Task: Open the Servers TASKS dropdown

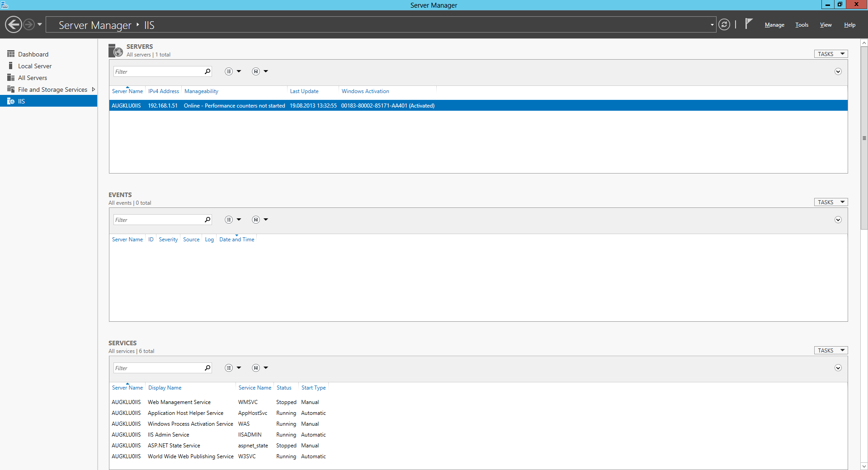Action: pos(830,54)
